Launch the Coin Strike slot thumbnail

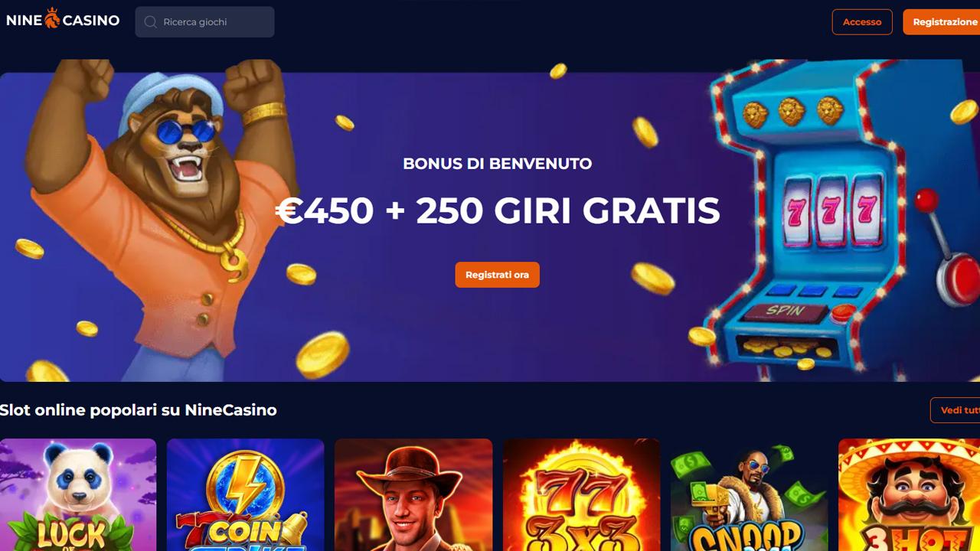tap(246, 494)
